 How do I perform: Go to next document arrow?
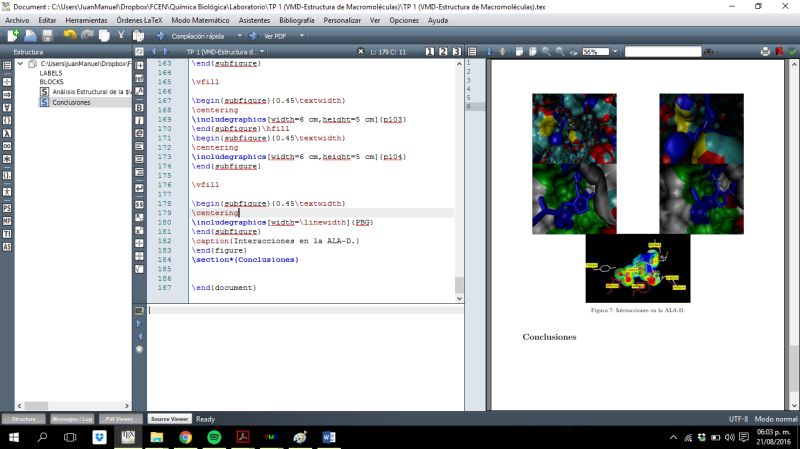[165, 52]
